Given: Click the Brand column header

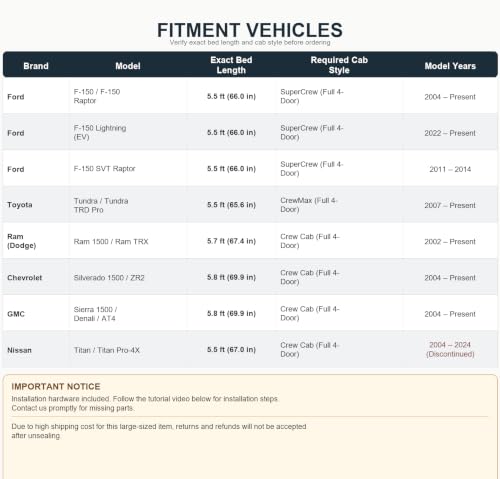Looking at the screenshot, I should coord(36,66).
